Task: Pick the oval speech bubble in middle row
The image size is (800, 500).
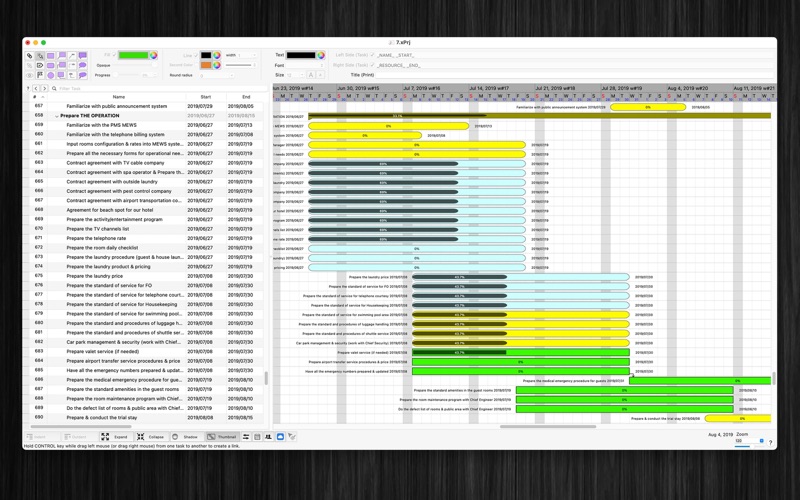Action: tap(83, 65)
